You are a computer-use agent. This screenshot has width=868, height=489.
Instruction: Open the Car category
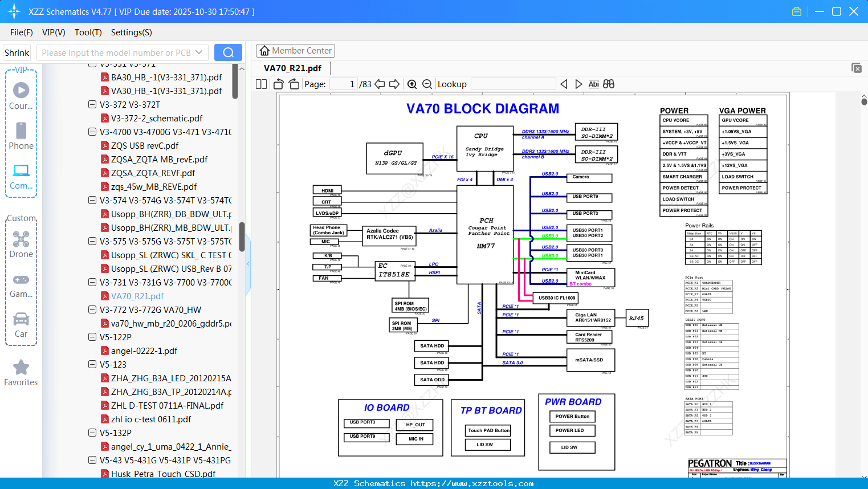pos(21,325)
